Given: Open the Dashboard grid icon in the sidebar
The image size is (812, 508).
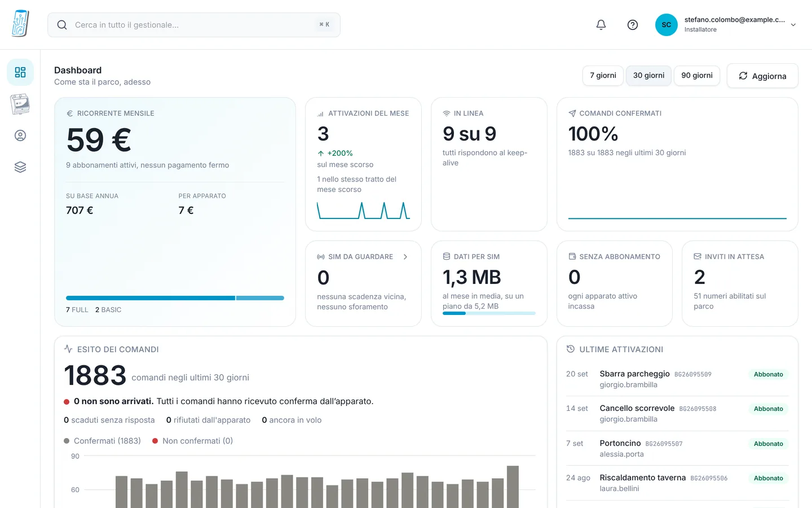Looking at the screenshot, I should [20, 72].
